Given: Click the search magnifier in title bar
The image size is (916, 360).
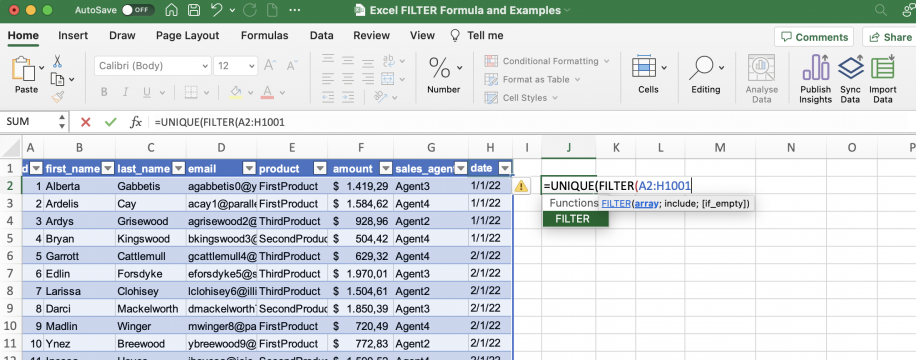Looking at the screenshot, I should coord(880,11).
